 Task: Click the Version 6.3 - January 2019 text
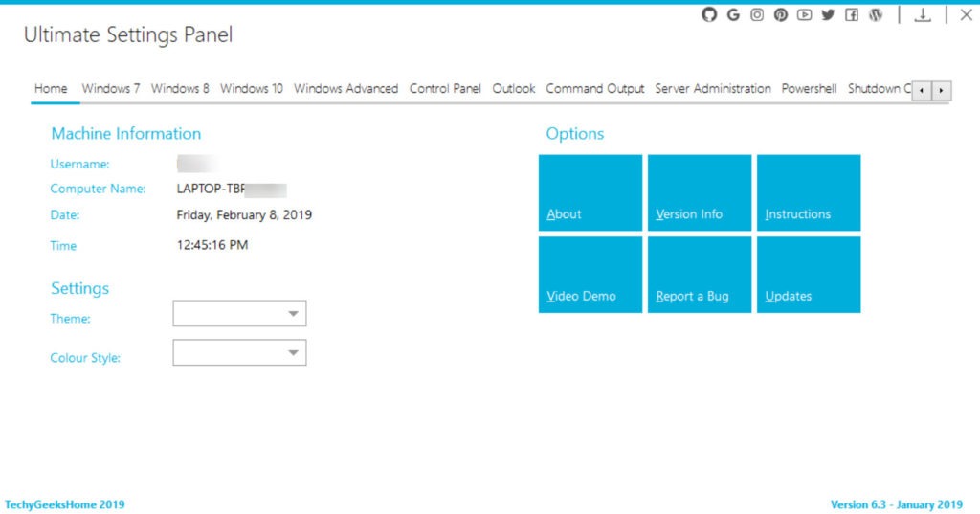(x=896, y=504)
